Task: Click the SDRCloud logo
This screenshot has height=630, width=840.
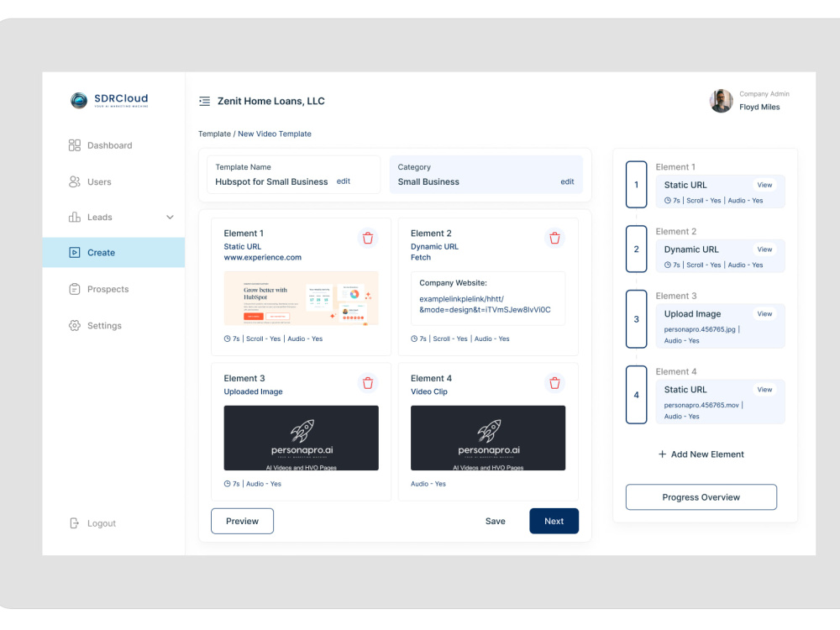Action: coord(109,100)
